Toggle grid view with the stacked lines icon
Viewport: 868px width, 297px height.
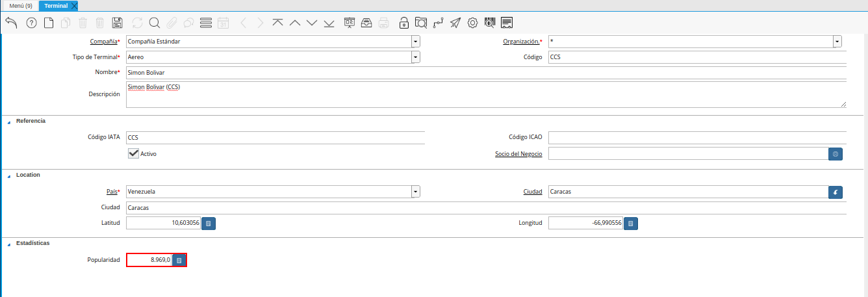(206, 23)
